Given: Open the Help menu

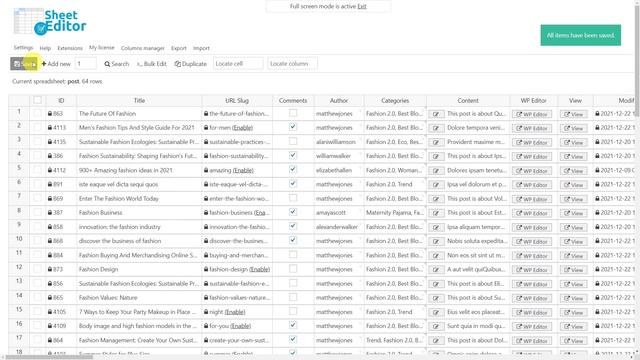Looking at the screenshot, I should coord(45,48).
